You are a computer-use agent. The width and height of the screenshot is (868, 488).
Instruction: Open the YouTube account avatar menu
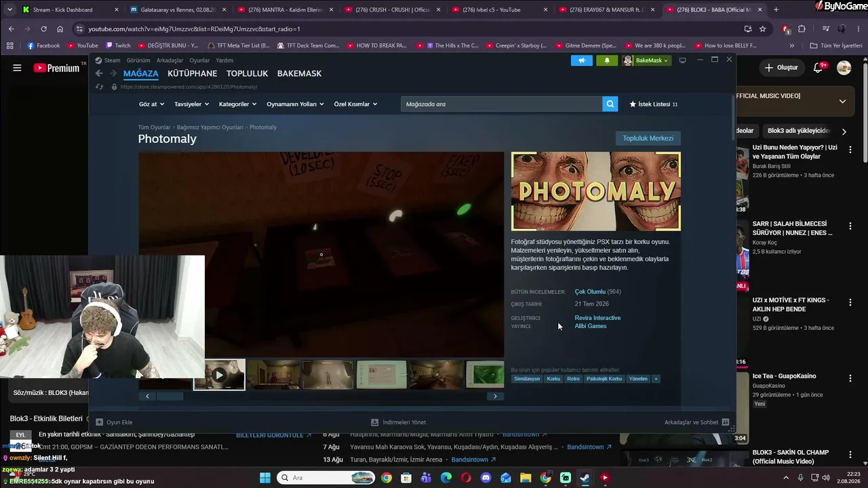[x=844, y=68]
